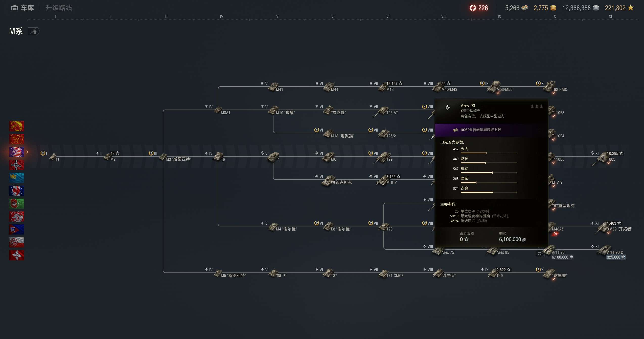This screenshot has height=339, width=644.
Task: Select the T92 HMC artillery icon
Action: 549,87
